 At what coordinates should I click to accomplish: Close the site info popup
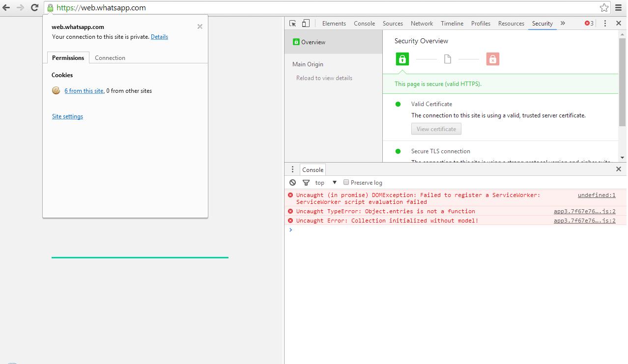pos(200,27)
